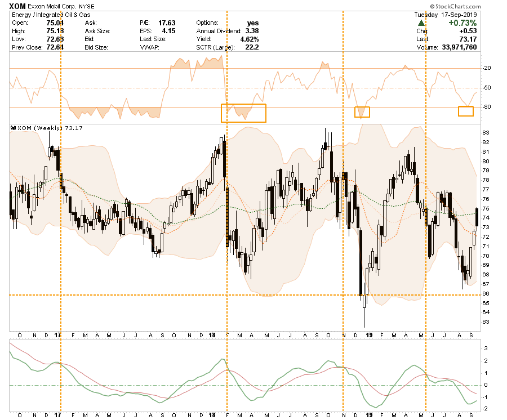Click the -50 level label on the top indicator
507x420 pixels.
tap(487, 88)
